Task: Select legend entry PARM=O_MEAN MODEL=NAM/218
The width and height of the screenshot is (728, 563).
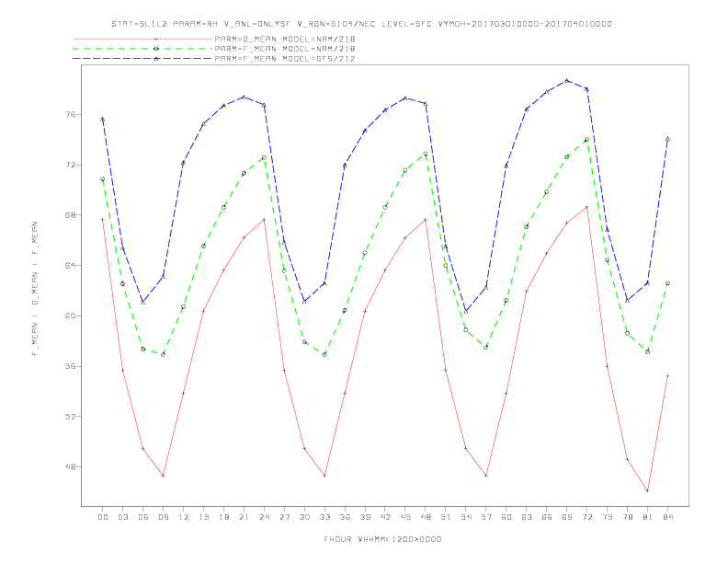Action: point(285,39)
